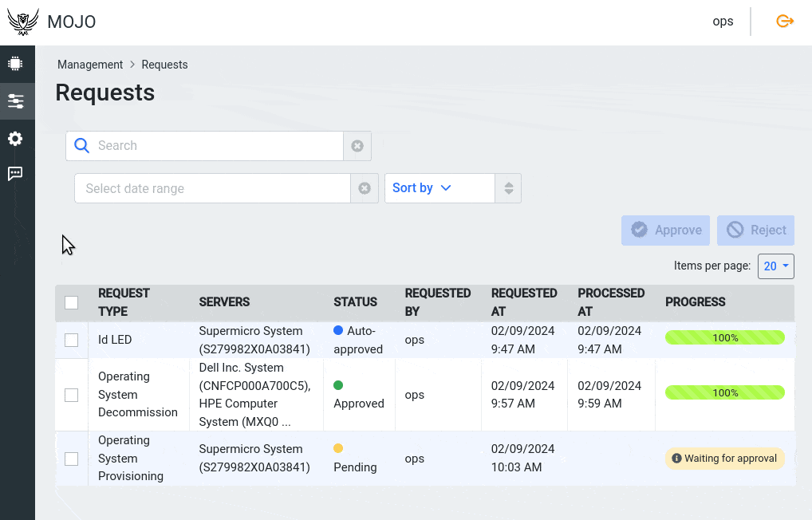Toggle the sort direction arrows beside Sort by
This screenshot has height=520, width=812.
pos(507,187)
